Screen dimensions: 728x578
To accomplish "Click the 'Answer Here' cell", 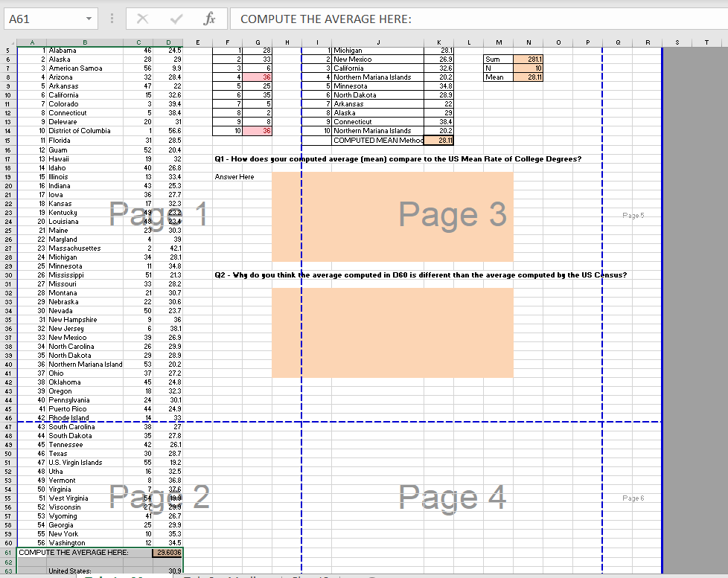I will [234, 177].
